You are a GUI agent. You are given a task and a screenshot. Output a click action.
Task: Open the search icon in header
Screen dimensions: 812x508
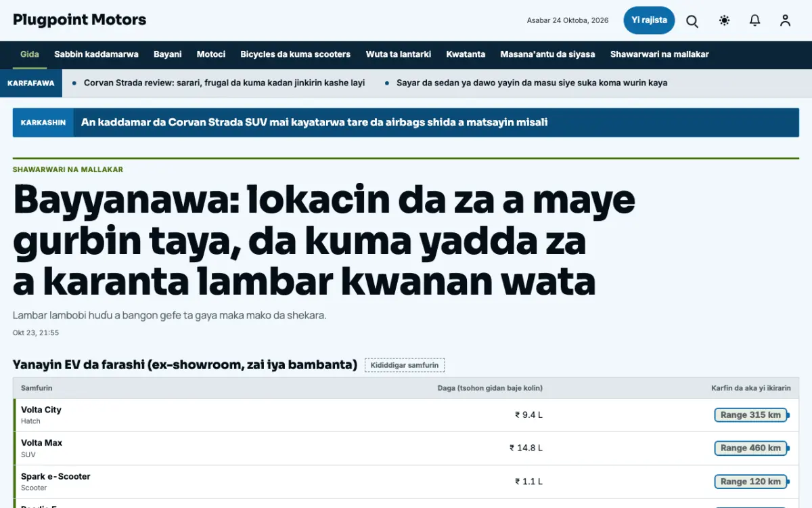pyautogui.click(x=692, y=20)
